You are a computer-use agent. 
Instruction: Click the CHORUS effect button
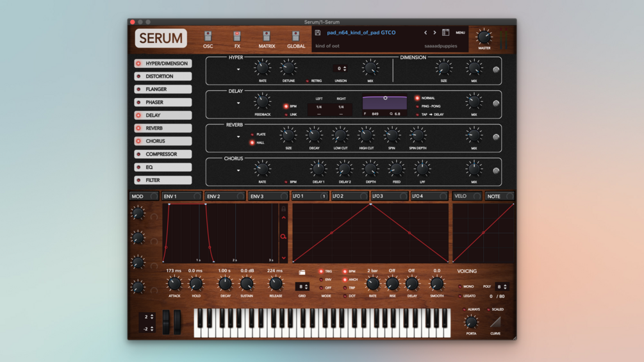coord(163,141)
